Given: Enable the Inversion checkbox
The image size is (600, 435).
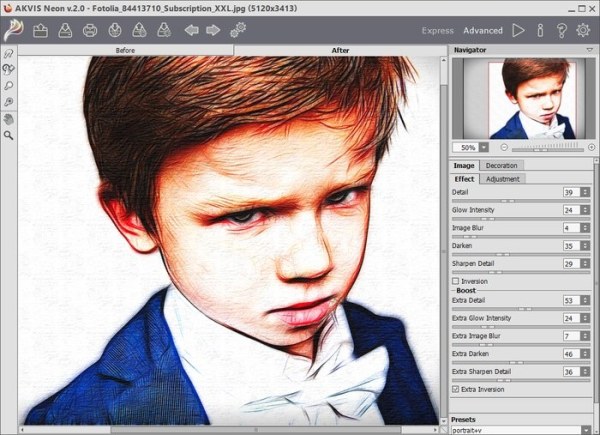Looking at the screenshot, I should coord(457,282).
